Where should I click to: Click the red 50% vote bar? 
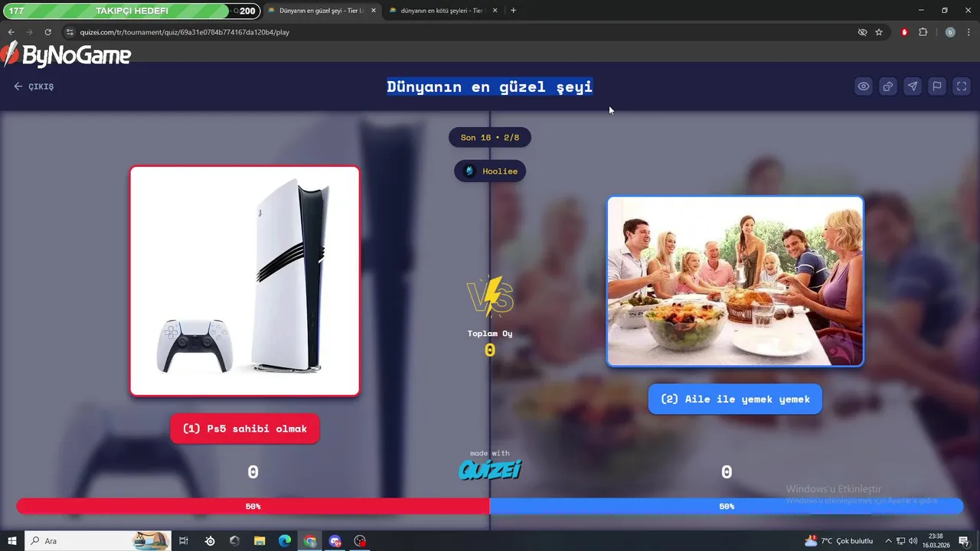253,506
